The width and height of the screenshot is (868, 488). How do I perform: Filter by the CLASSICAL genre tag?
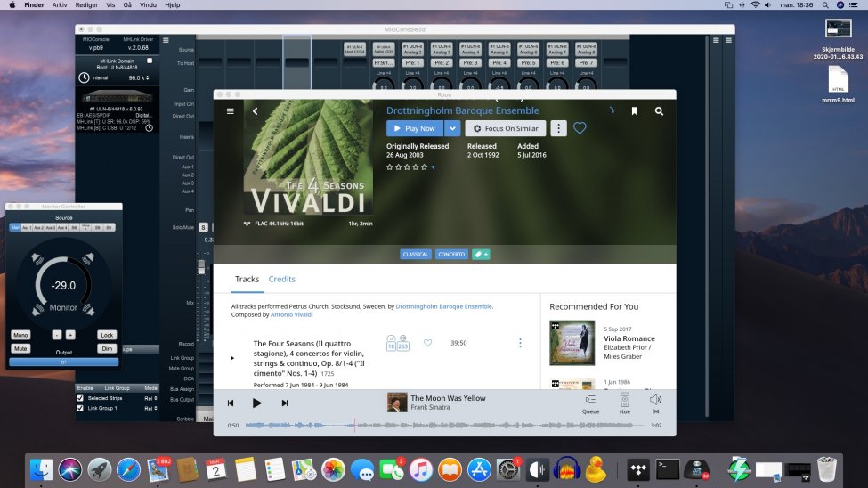pos(415,255)
